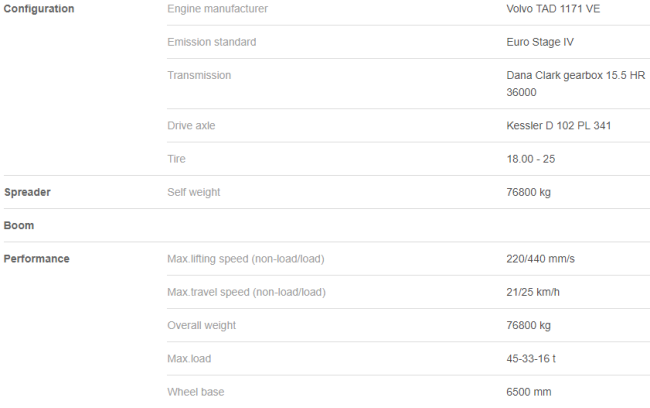The height and width of the screenshot is (408, 650).
Task: Select the 18.00 - 25 tire value
Action: coord(531,159)
